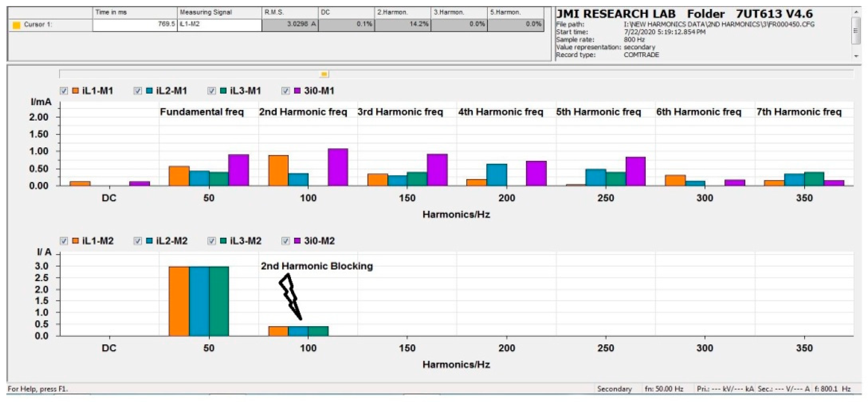Toggle the iL3-M2 signal checkbox

point(211,241)
